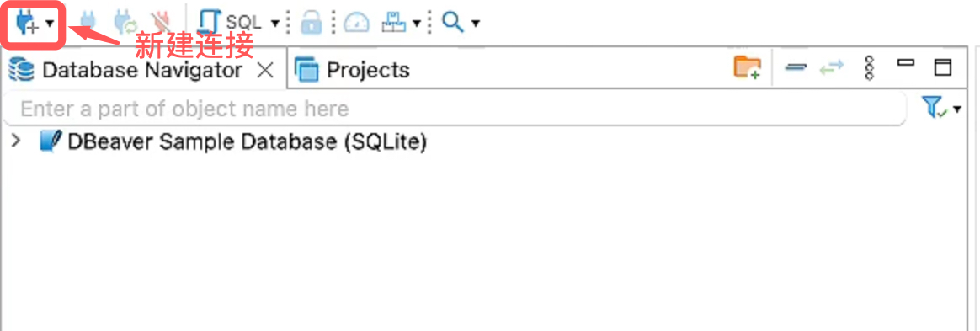
Task: Close the Database Navigator tab
Action: point(265,70)
